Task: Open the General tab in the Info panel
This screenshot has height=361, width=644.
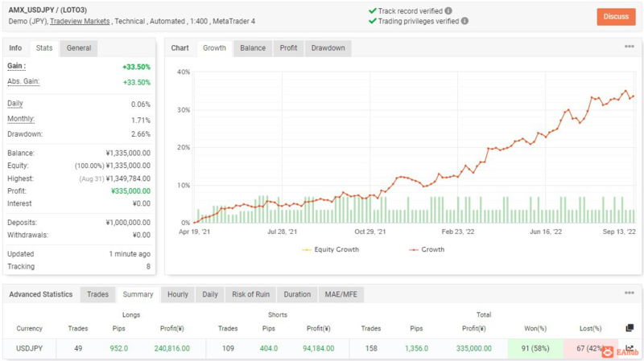Action: tap(79, 48)
